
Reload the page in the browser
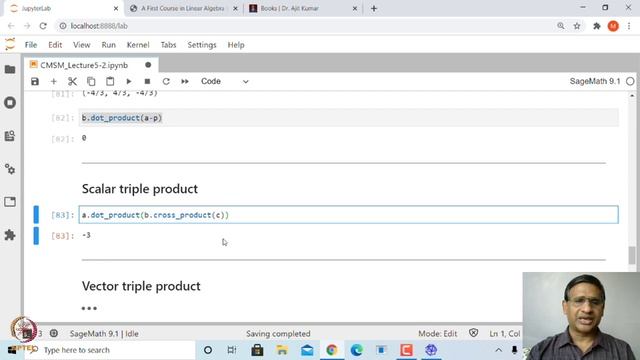coord(43,26)
